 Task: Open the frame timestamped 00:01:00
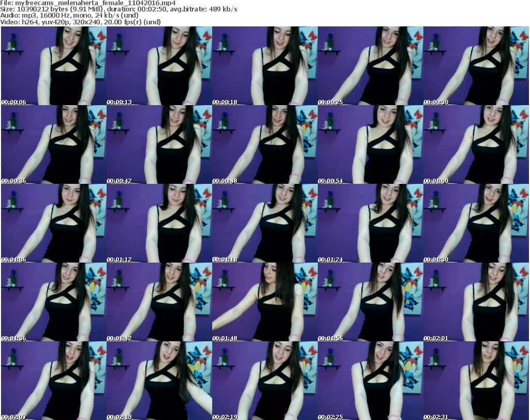476,144
